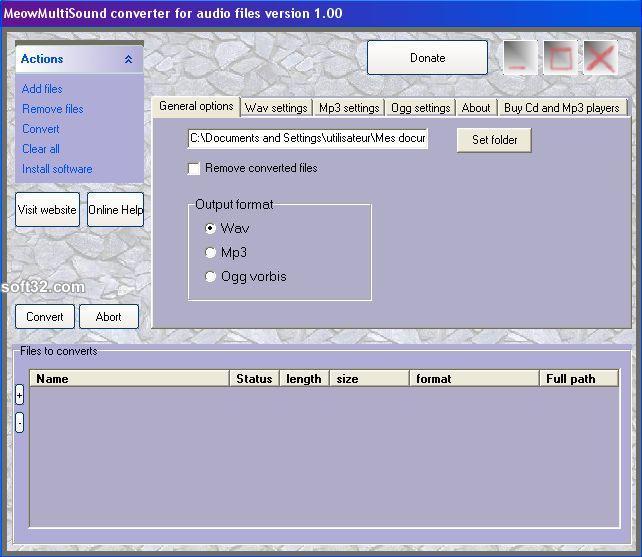Image resolution: width=642 pixels, height=557 pixels.
Task: Choose Convert in the Actions list
Action: pos(41,129)
